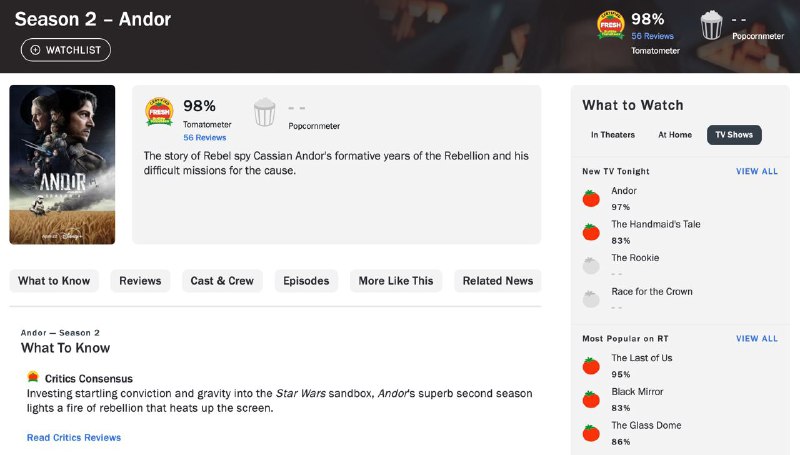Click tomato icon next to The Glass Dome
This screenshot has height=455, width=800.
[591, 433]
